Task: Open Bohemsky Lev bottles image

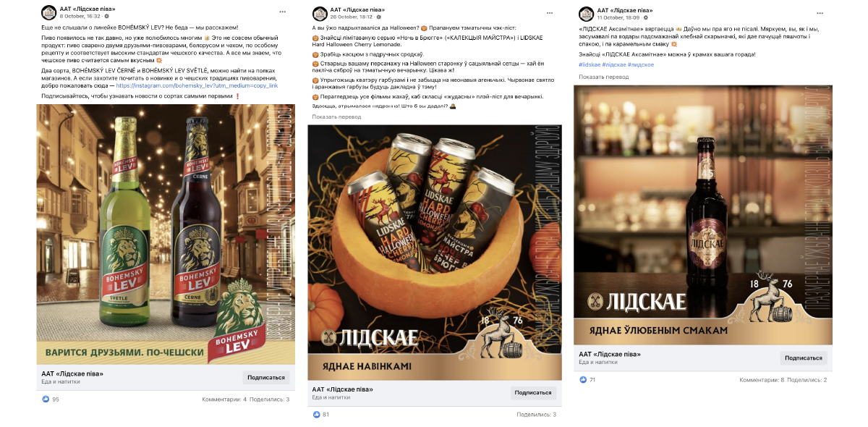Action: (166, 234)
